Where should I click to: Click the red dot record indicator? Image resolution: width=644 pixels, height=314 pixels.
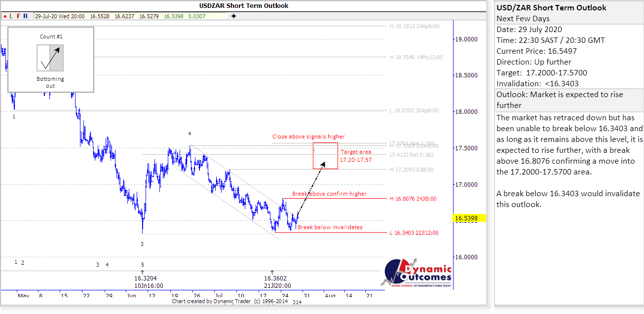point(4,16)
